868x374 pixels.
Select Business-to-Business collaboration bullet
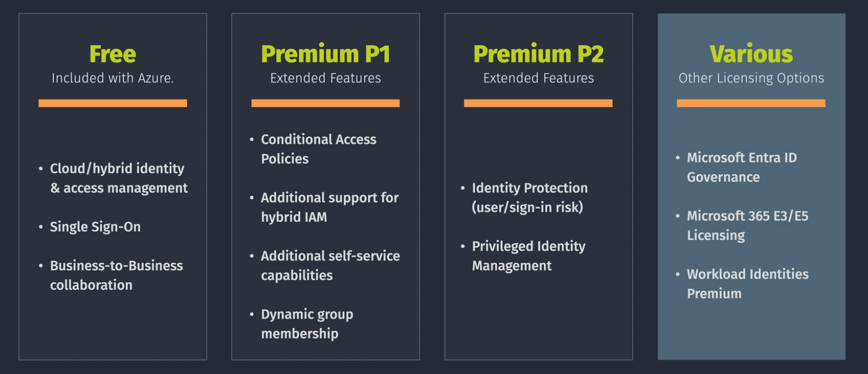click(x=116, y=275)
